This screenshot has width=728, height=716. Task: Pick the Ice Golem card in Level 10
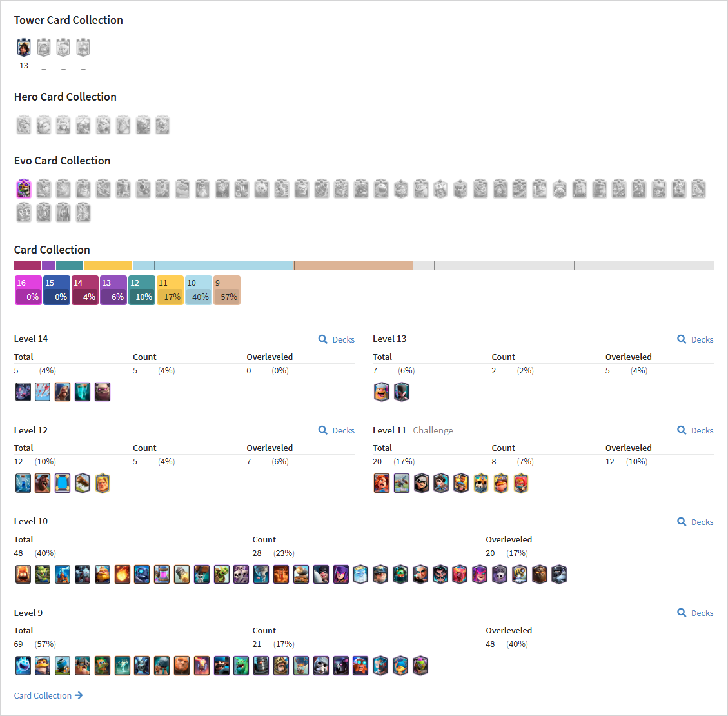360,574
